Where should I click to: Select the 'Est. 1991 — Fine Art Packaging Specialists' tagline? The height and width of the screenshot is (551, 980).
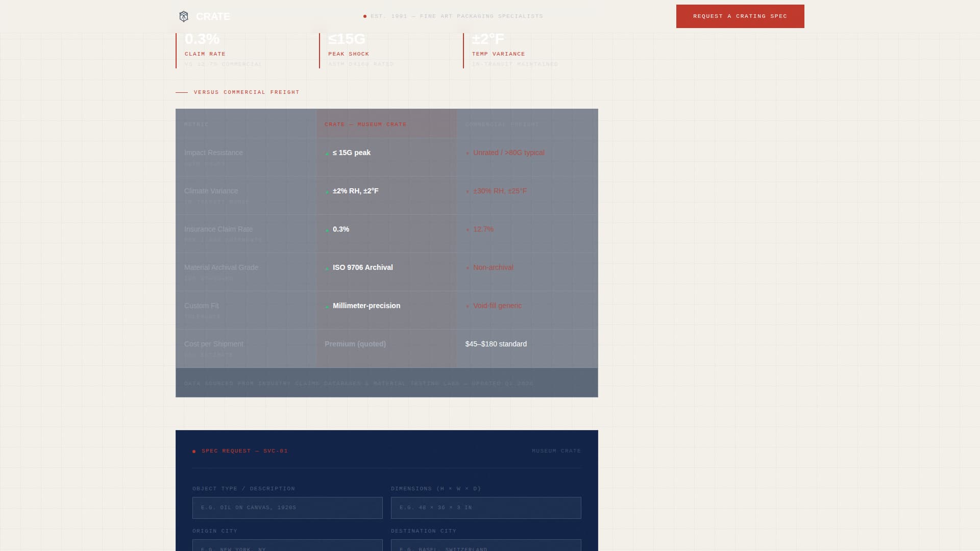[x=457, y=16]
